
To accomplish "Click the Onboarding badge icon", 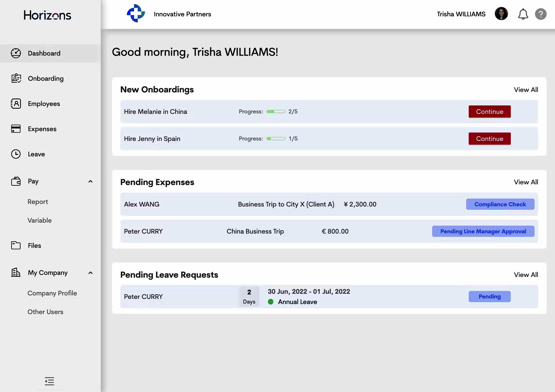I will 16,78.
